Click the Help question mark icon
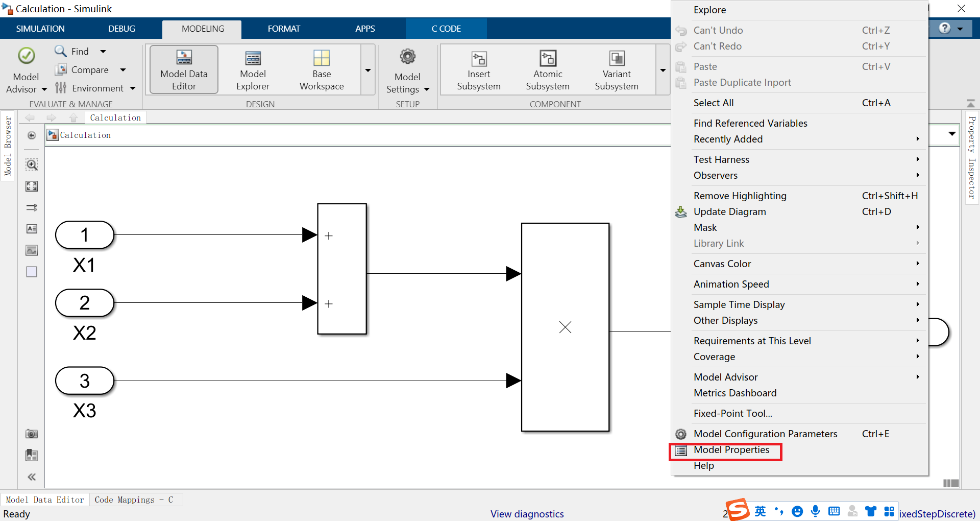 [x=945, y=28]
